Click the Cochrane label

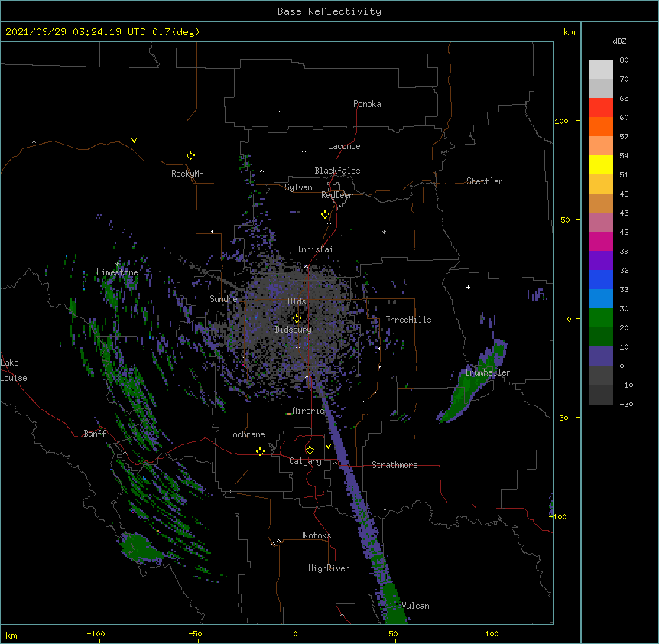246,434
